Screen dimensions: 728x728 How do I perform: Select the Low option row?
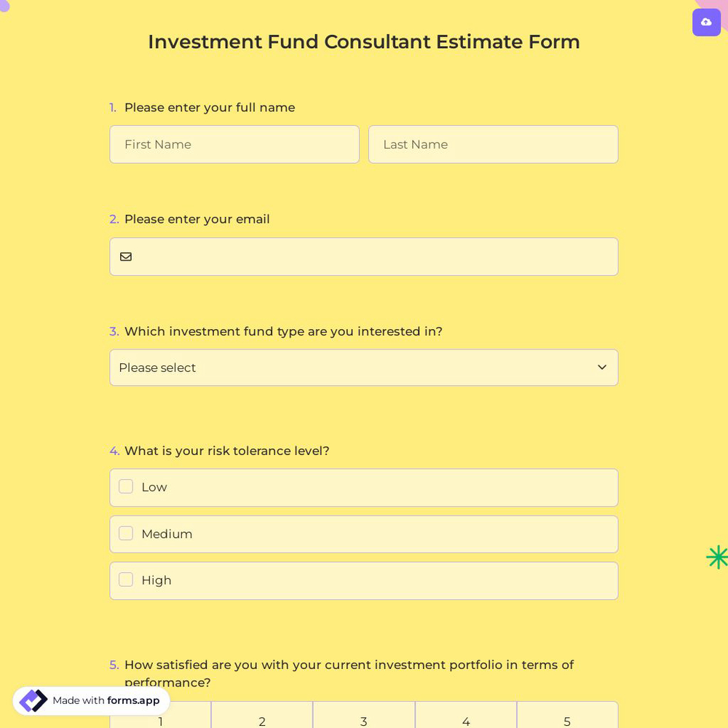[364, 487]
